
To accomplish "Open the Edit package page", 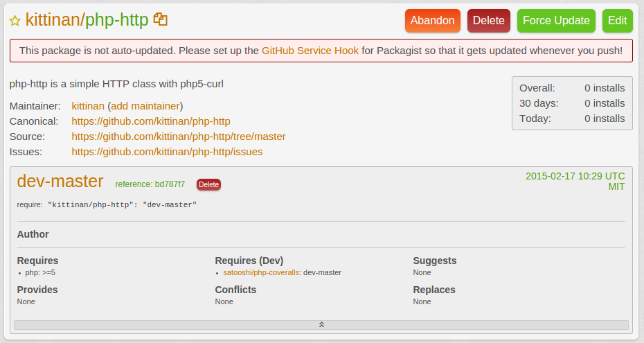I will (617, 21).
